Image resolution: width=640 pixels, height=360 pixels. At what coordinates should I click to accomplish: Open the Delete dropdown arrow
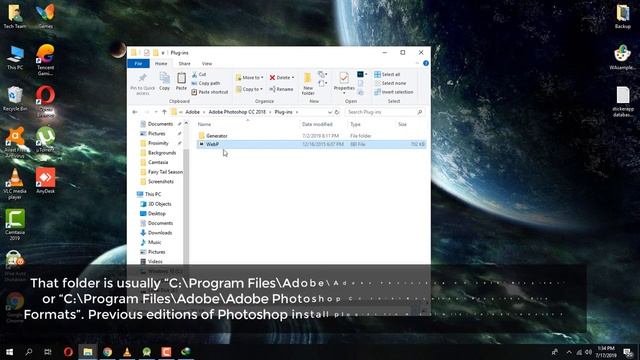pyautogui.click(x=293, y=78)
